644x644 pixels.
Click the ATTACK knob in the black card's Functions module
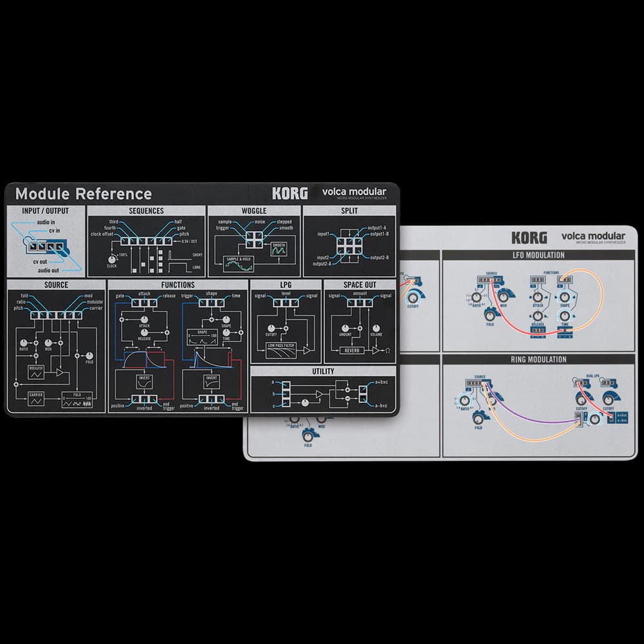tap(144, 319)
